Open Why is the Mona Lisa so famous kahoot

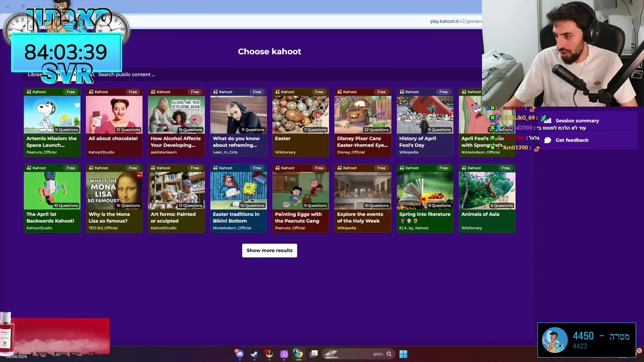[x=114, y=198]
